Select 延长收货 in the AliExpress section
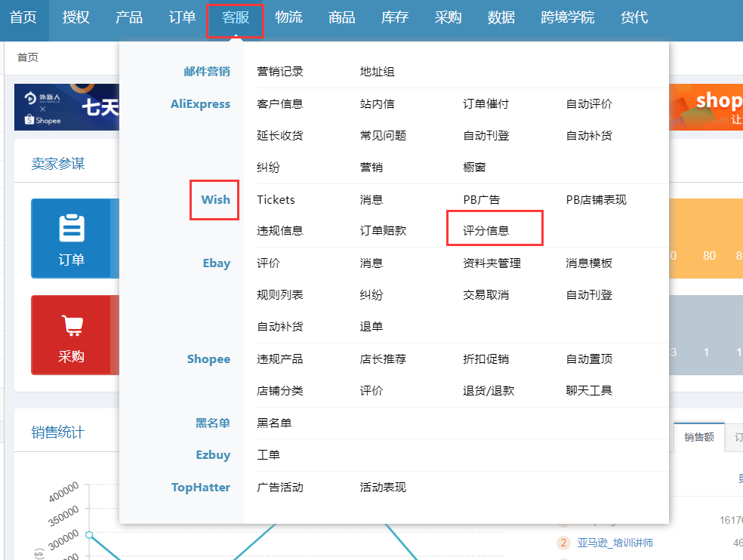This screenshot has height=560, width=743. [279, 136]
